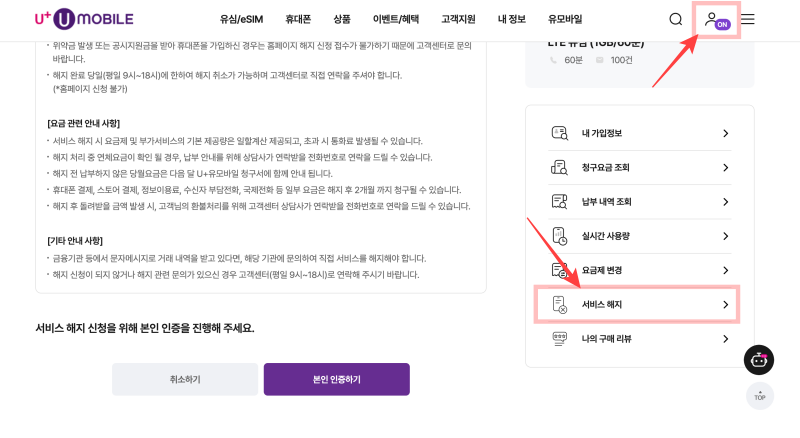
Task: Click the 나의 구매 리뷰 icon
Action: tap(559, 338)
